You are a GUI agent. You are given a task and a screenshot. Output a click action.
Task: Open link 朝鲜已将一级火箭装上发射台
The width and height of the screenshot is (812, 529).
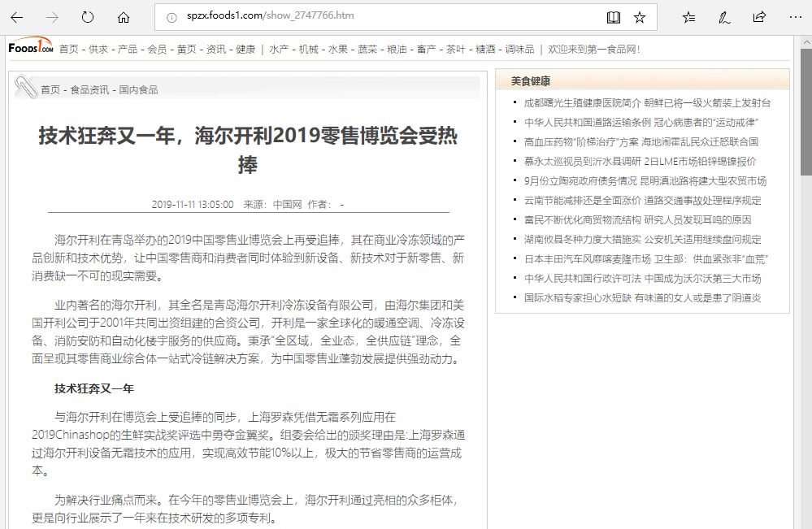coord(707,103)
